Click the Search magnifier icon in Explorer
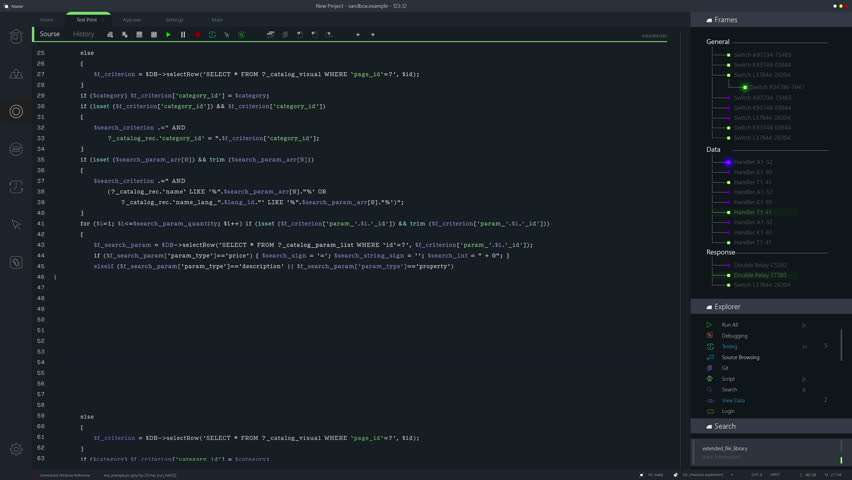The image size is (852, 480). coord(709,389)
